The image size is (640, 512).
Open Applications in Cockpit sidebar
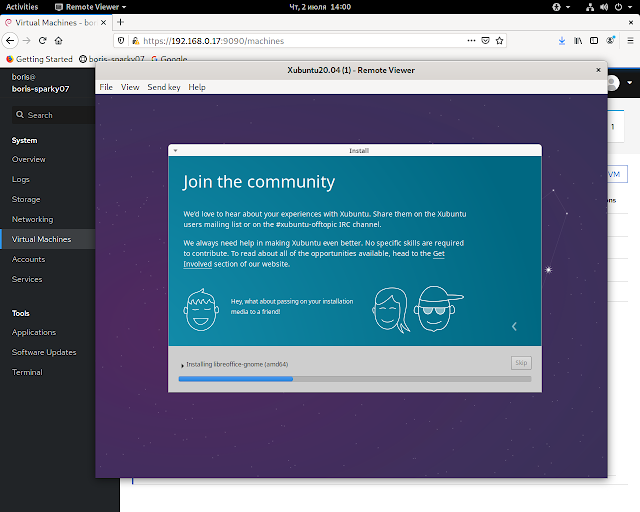point(34,332)
